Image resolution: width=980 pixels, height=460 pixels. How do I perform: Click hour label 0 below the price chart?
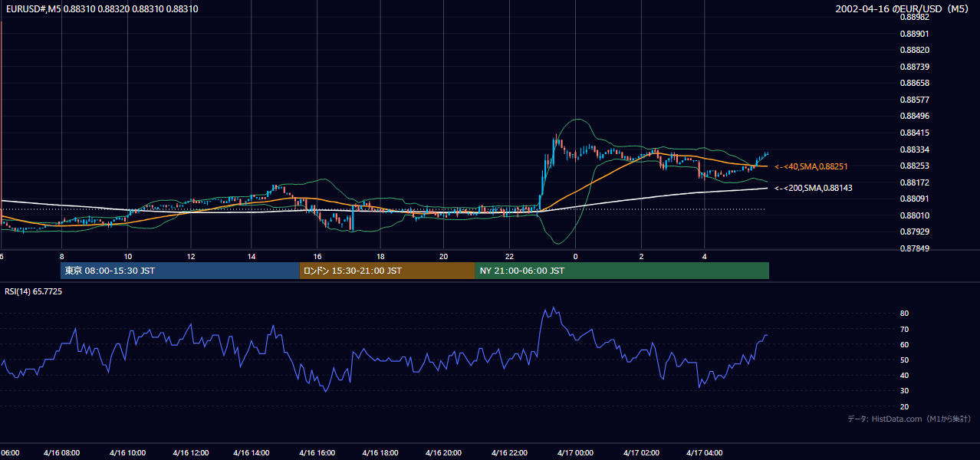[575, 256]
